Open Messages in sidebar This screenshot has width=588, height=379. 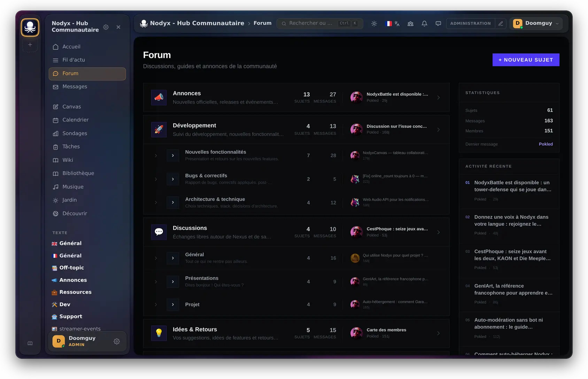[87, 87]
